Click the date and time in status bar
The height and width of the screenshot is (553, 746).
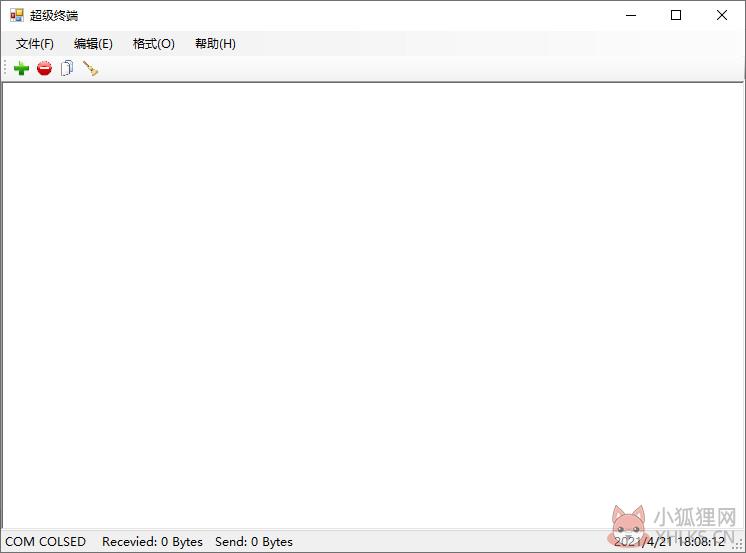[x=669, y=542]
